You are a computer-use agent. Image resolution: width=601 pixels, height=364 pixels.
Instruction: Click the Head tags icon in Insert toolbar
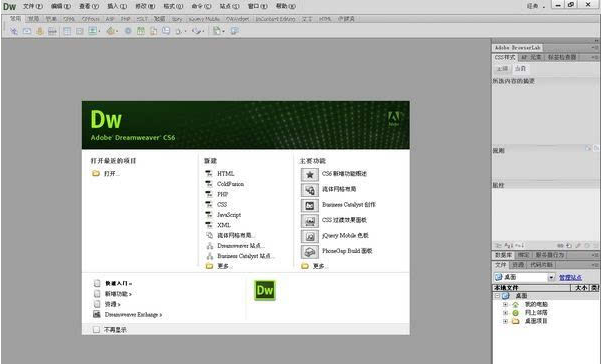click(179, 31)
